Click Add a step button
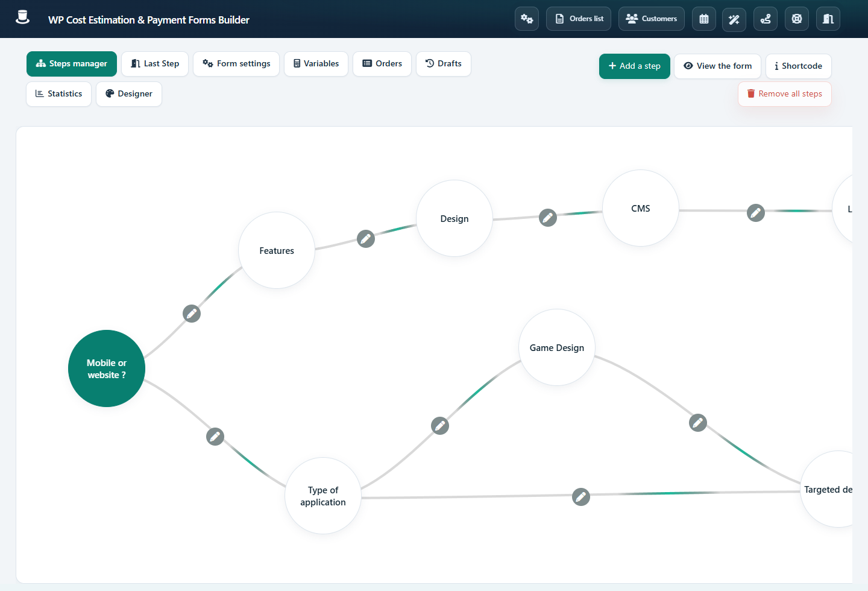This screenshot has width=868, height=591. point(635,66)
